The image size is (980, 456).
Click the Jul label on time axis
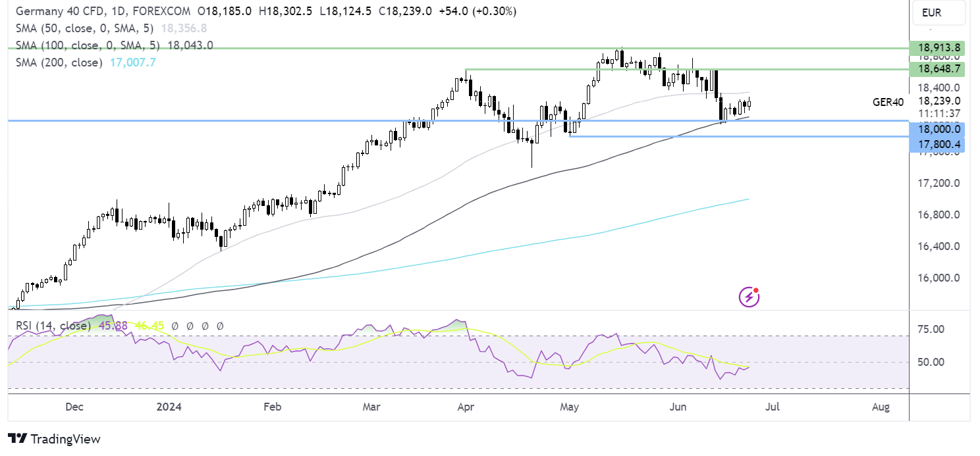point(773,407)
